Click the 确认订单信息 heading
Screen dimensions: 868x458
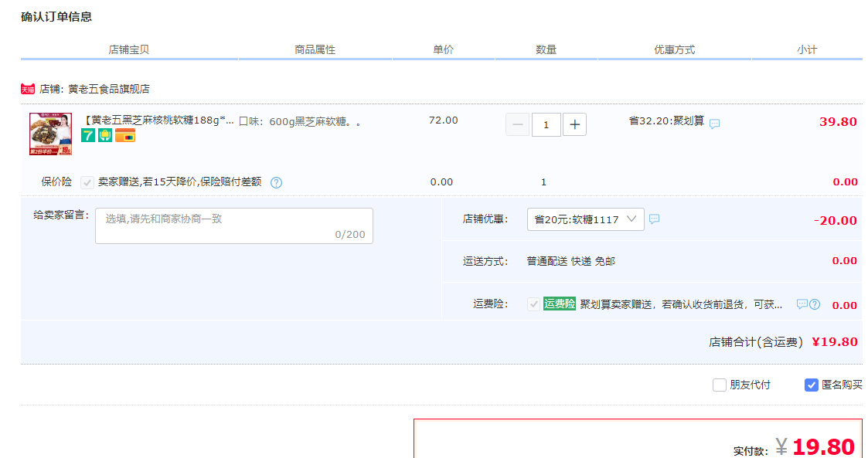point(56,17)
